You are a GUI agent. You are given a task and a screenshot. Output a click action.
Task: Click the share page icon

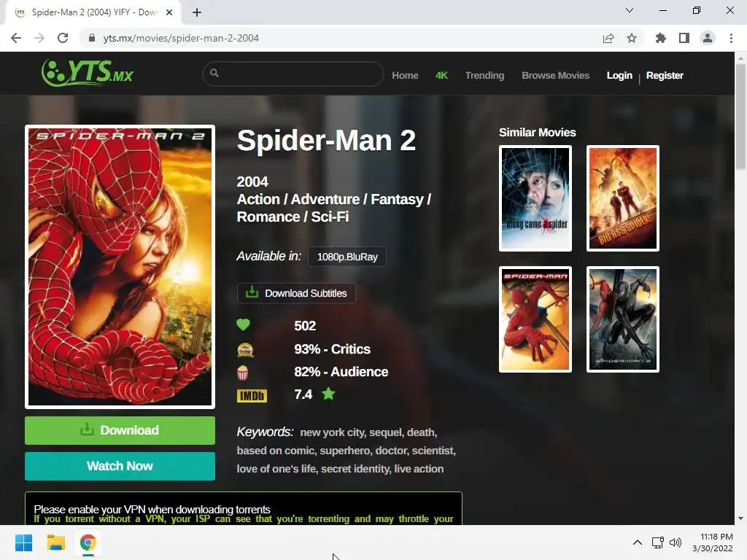(x=608, y=38)
